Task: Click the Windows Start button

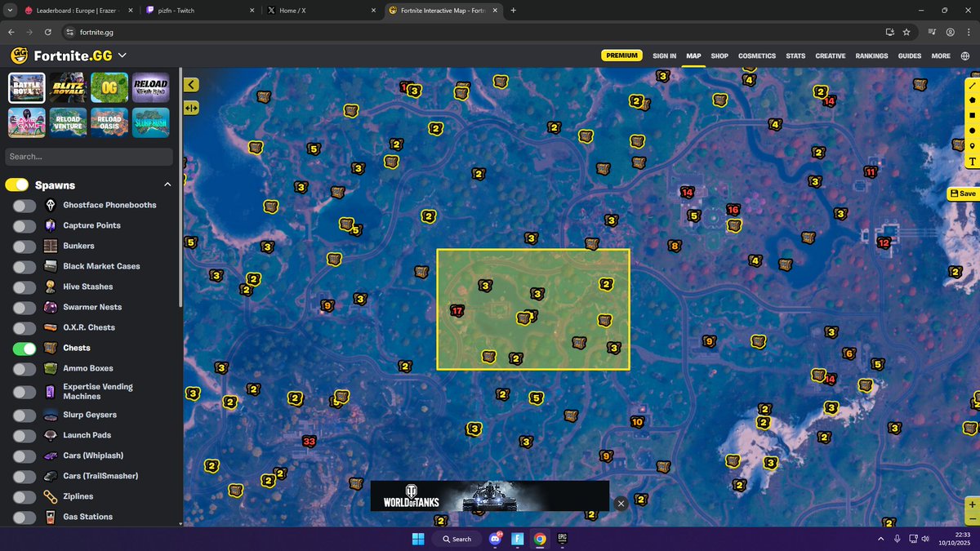Action: (x=418, y=539)
